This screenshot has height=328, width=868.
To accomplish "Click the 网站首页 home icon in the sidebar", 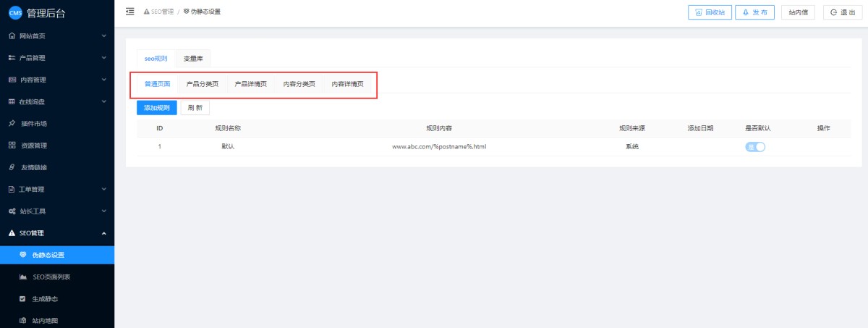I will tap(12, 35).
